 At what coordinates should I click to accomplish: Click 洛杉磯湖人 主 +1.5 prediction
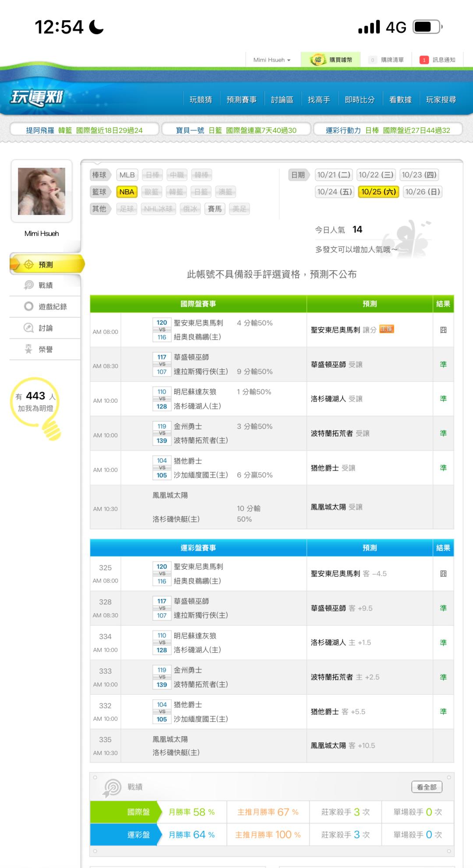pos(341,643)
